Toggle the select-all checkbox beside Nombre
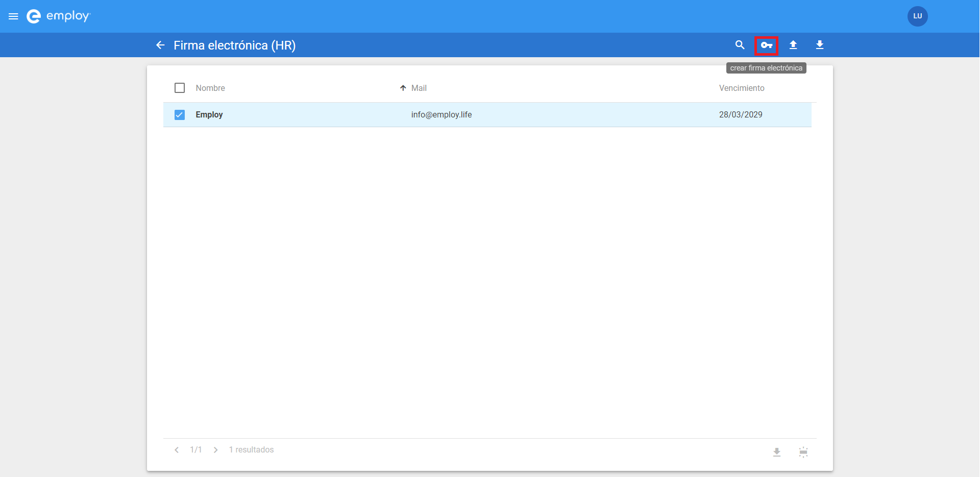980x477 pixels. 180,88
